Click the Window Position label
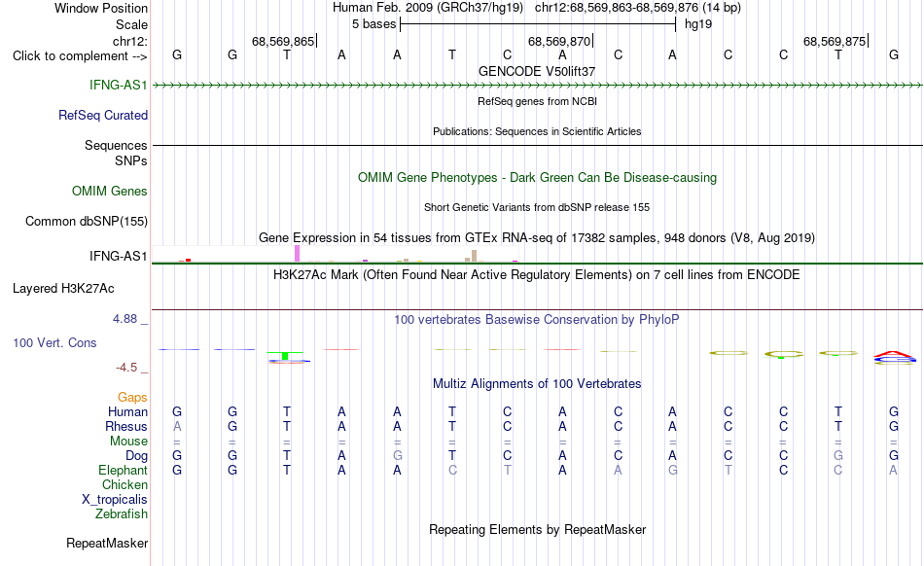Viewport: 924px width, 566px height. tap(101, 8)
